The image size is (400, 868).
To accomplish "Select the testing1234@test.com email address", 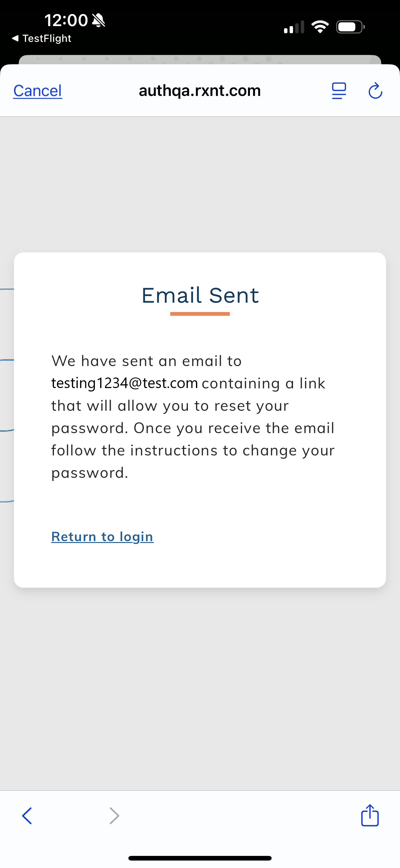I will [x=125, y=383].
